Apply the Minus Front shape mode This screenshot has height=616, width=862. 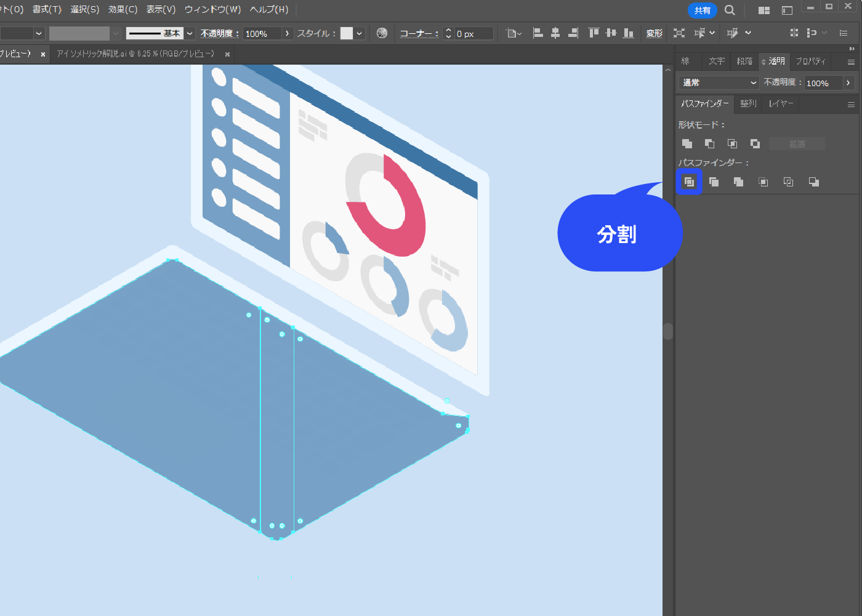(709, 143)
